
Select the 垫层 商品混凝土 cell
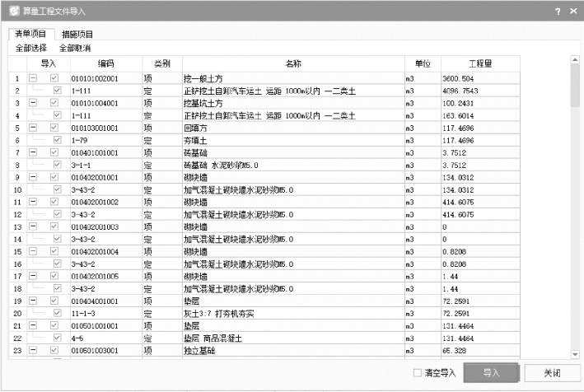pyautogui.click(x=293, y=338)
